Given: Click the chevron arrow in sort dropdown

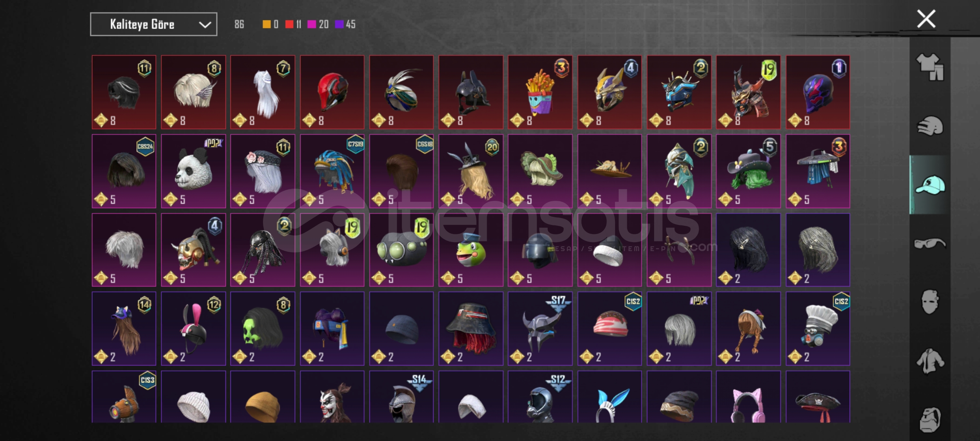Looking at the screenshot, I should (x=205, y=25).
